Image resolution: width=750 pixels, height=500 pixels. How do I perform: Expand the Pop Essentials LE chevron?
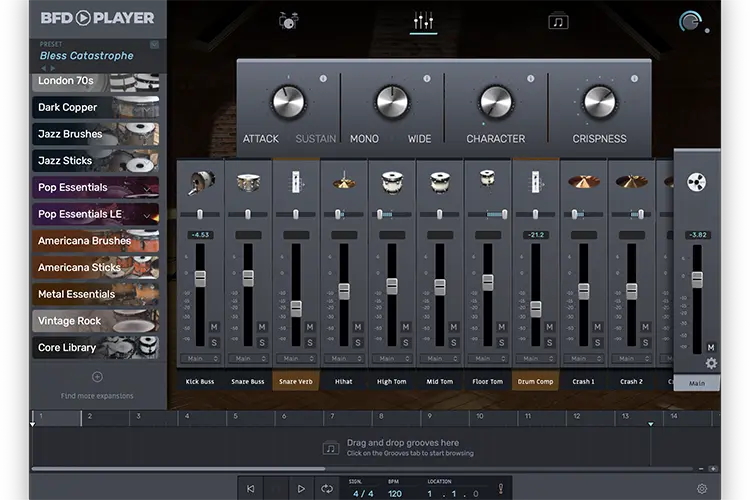147,215
